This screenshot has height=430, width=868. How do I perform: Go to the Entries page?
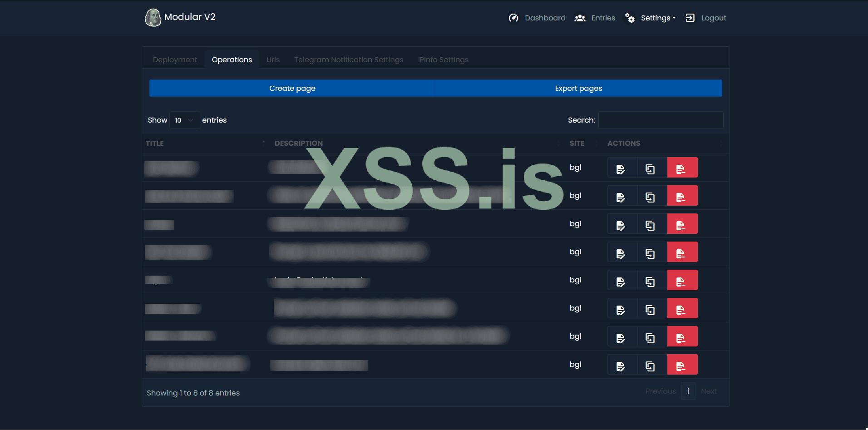coord(595,18)
